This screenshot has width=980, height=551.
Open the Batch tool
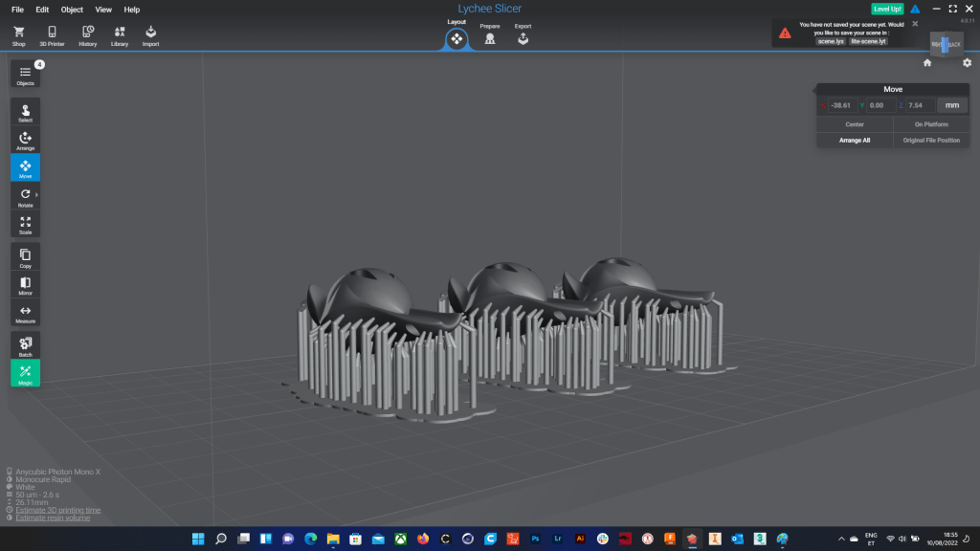coord(25,345)
